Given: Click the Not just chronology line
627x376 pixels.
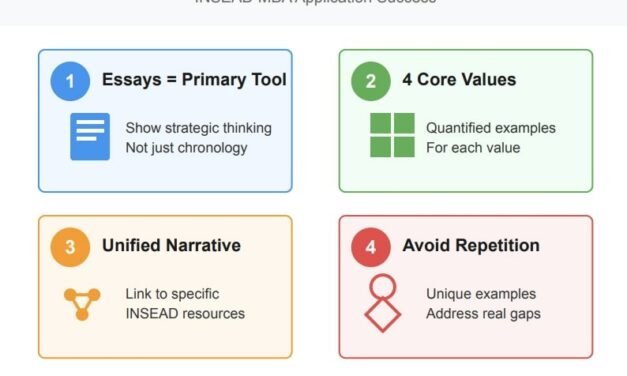Looking at the screenshot, I should coord(186,148).
